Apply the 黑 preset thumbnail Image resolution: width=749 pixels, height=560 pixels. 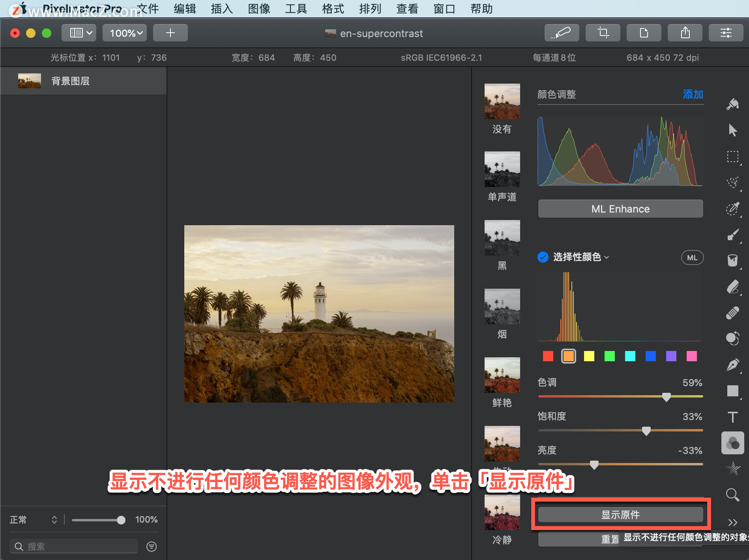(x=502, y=238)
